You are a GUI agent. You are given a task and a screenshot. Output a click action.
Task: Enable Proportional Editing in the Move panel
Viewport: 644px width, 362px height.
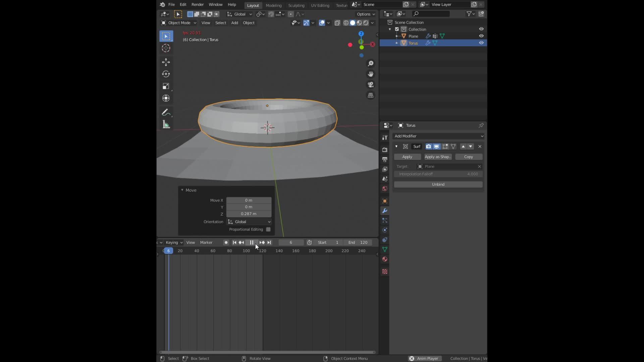[268, 229]
